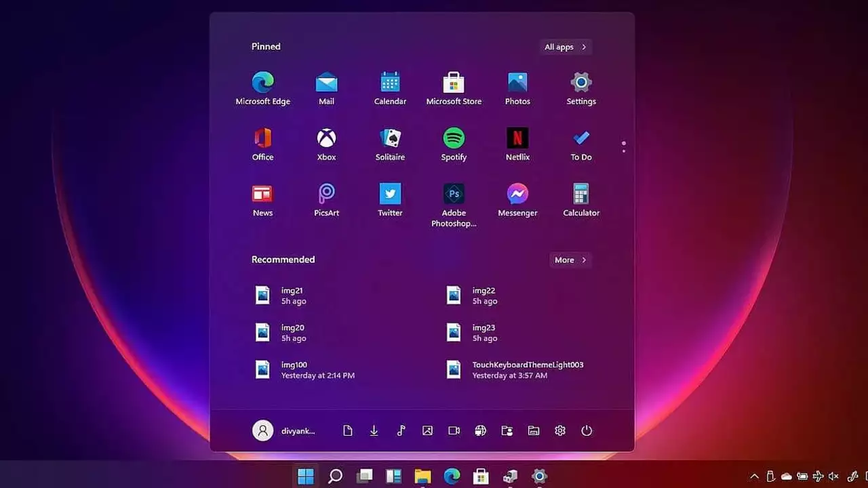Launch the Xbox app
868x488 pixels.
[326, 145]
